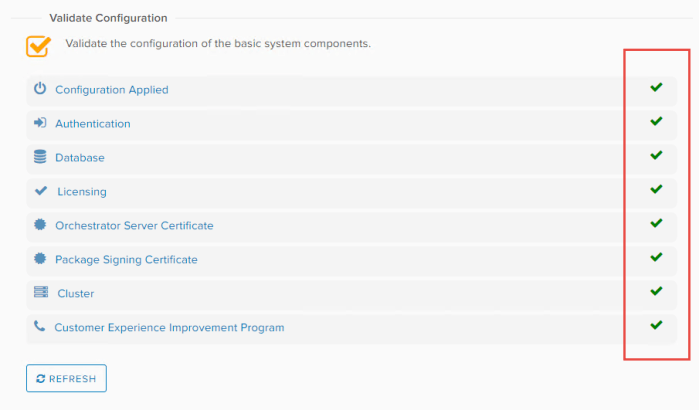Click the green check status for Configuration Applied
Screen dimensions: 699x410
click(656, 87)
